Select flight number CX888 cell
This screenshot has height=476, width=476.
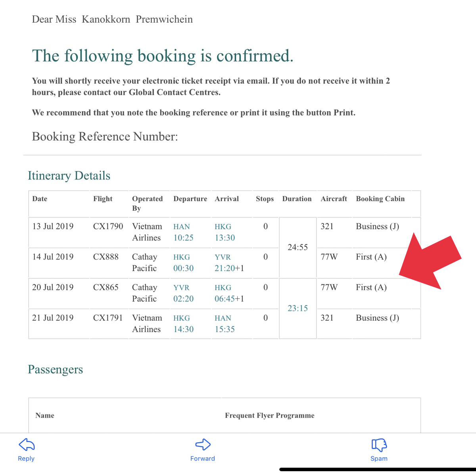[x=106, y=257]
